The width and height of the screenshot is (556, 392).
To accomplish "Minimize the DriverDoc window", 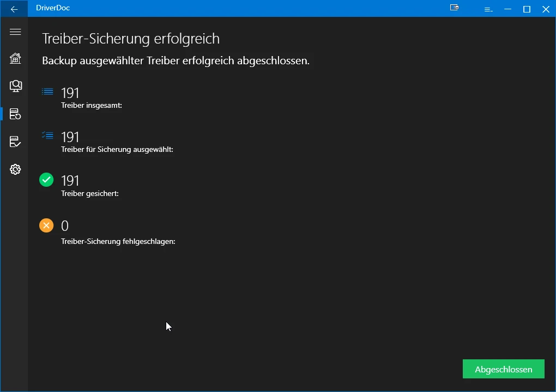I will 507,9.
